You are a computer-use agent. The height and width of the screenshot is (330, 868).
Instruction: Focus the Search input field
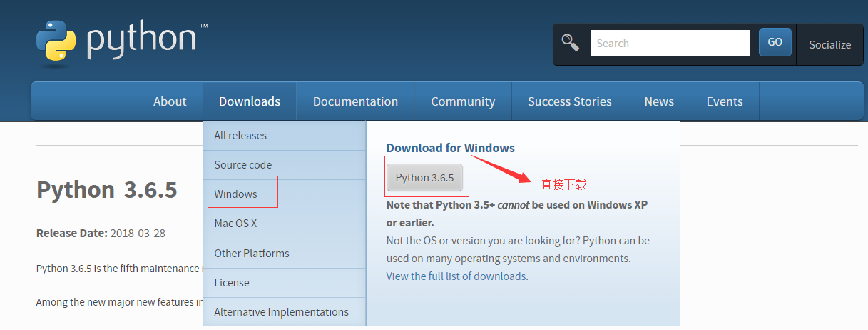click(x=670, y=43)
